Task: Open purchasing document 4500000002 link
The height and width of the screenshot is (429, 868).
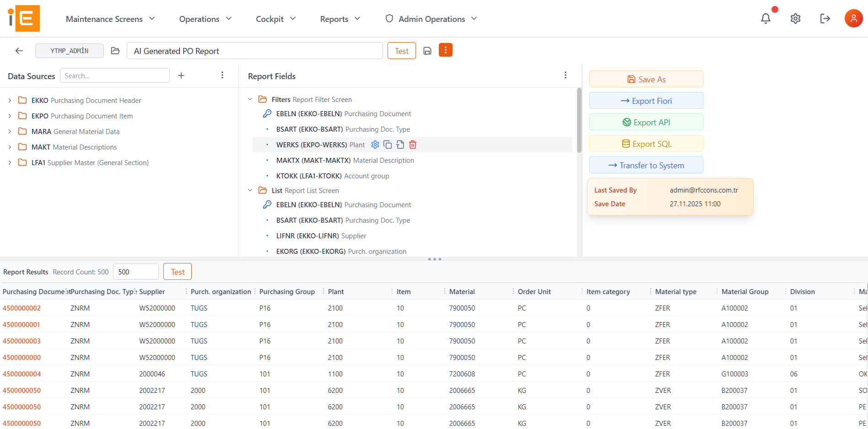Action: [x=22, y=308]
